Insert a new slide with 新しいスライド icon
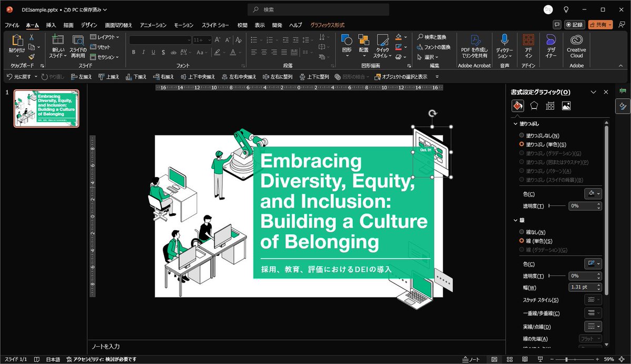Viewport: 631px width, 364px height. click(57, 40)
